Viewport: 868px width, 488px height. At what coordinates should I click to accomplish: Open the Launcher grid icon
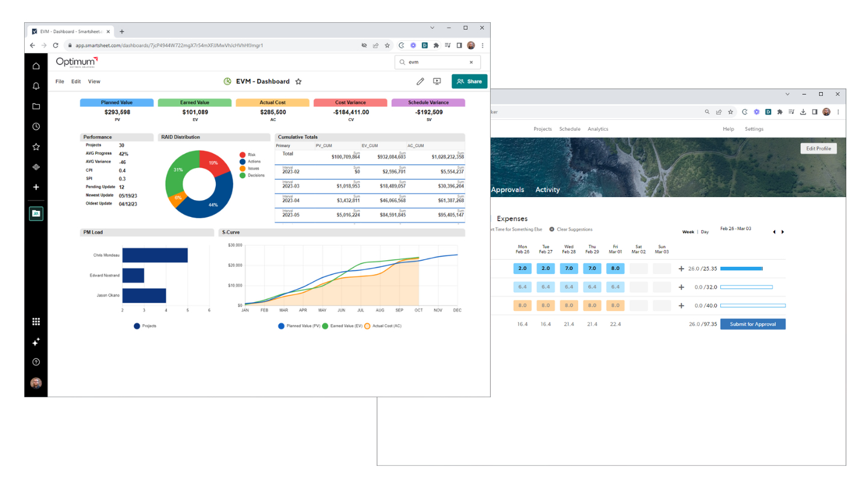(x=36, y=322)
